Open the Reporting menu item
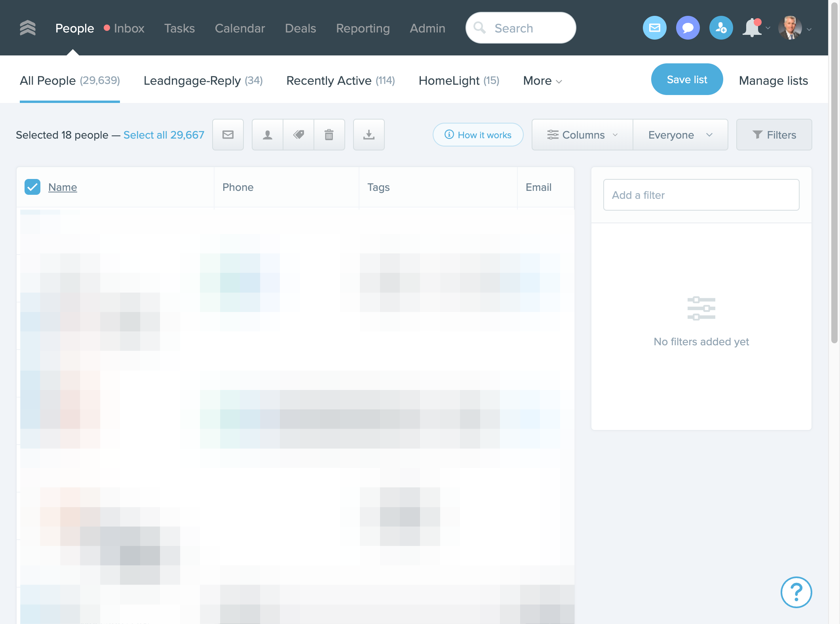 pos(363,28)
